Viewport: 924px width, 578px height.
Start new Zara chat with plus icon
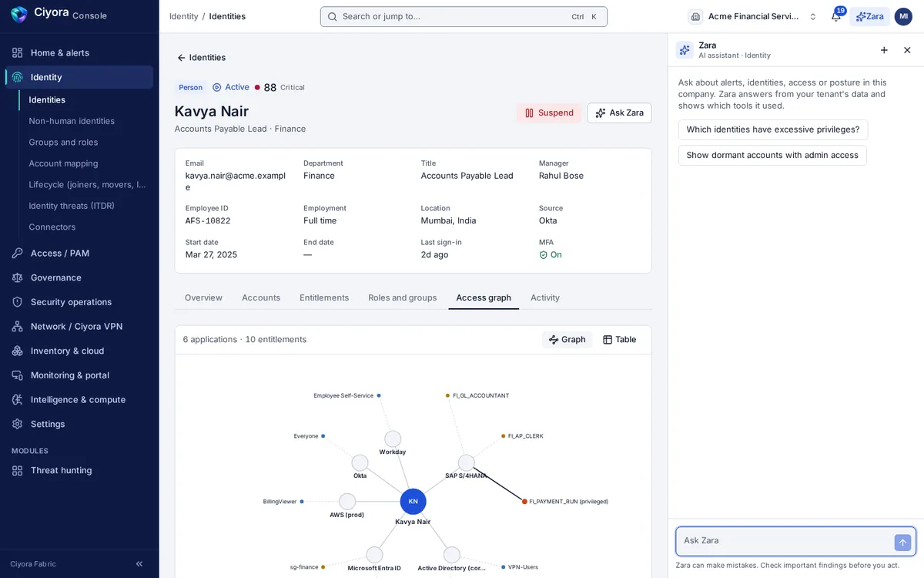(884, 50)
